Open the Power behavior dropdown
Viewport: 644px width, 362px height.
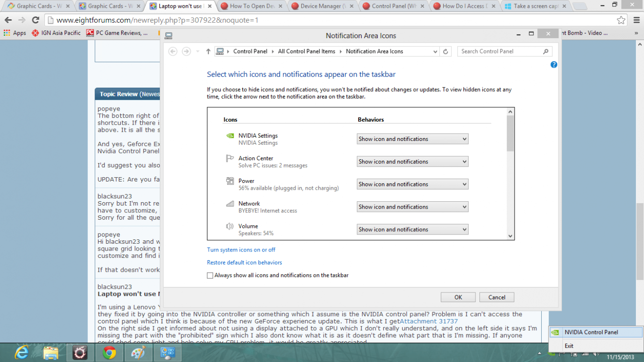(412, 184)
